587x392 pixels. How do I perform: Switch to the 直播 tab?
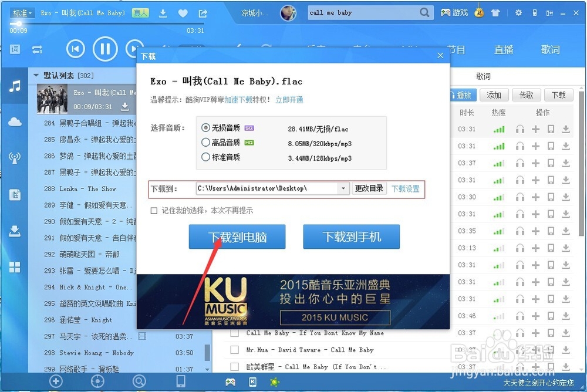pyautogui.click(x=504, y=50)
